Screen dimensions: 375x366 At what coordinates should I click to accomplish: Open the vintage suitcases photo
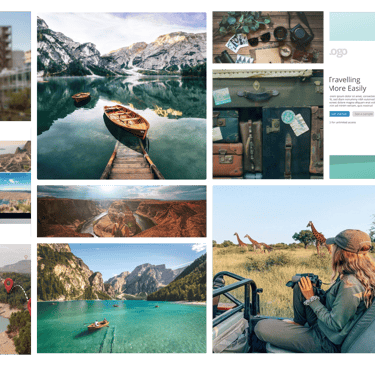coord(268,124)
